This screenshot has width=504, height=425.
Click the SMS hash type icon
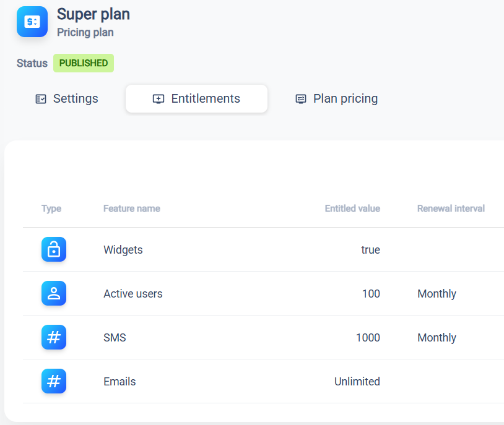pos(54,337)
